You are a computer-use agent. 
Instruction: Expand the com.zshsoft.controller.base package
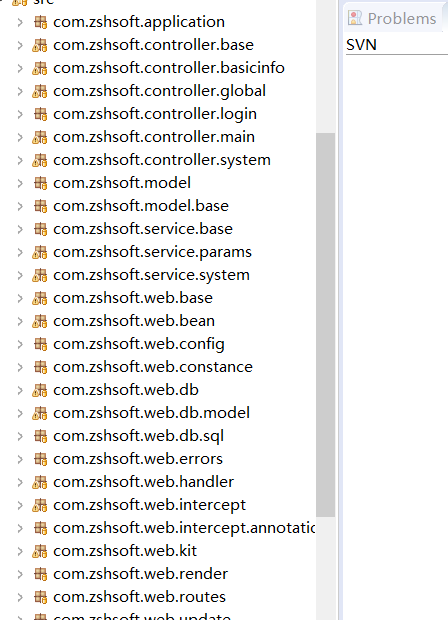pos(20,45)
